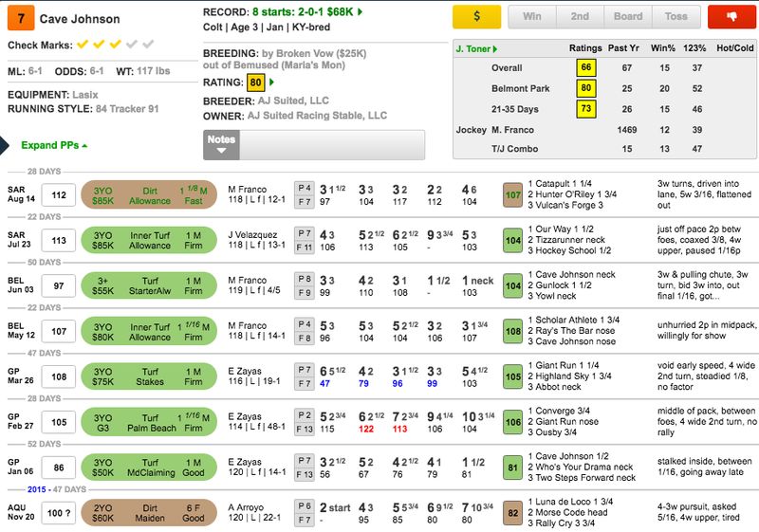759x532 pixels.
Task: Click the 2nd button
Action: [x=580, y=17]
